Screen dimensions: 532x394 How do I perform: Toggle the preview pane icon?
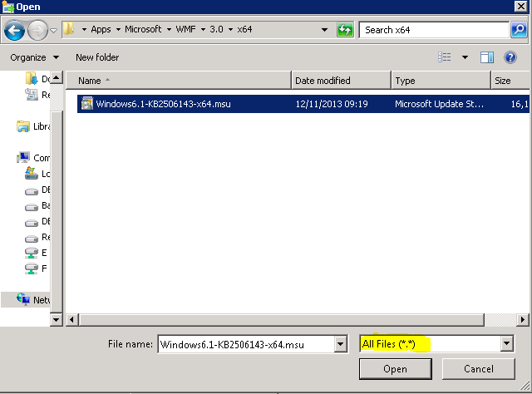pos(487,57)
